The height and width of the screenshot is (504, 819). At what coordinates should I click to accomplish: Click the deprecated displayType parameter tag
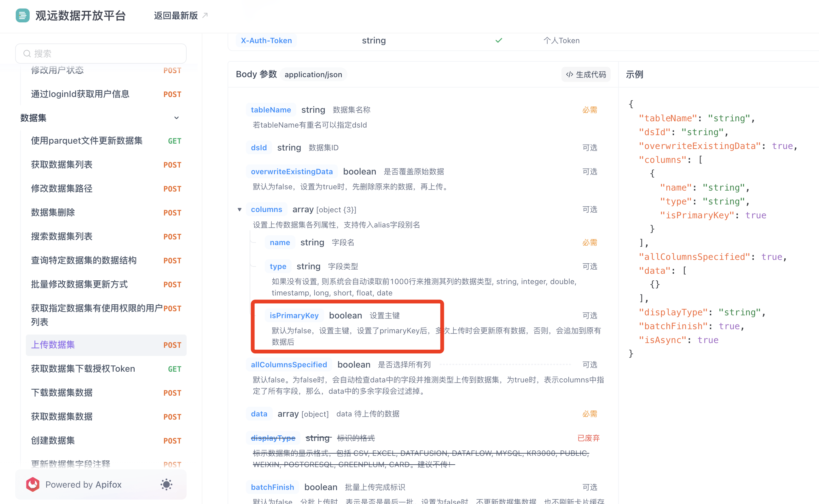(273, 438)
